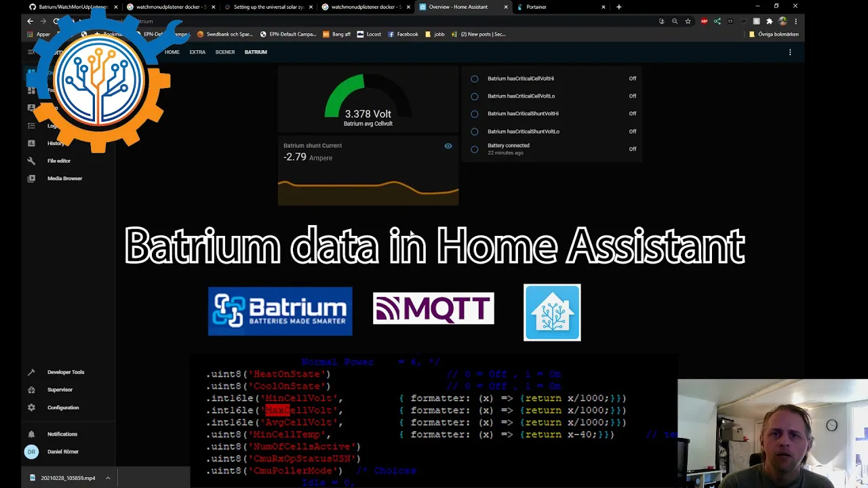Open Batrium shunt Current history graph

point(368,171)
